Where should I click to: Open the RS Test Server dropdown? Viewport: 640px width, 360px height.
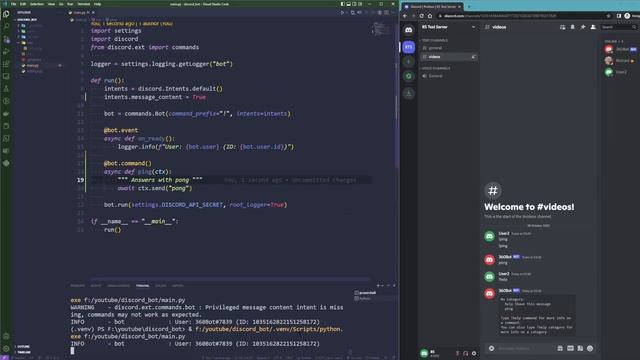448,27
